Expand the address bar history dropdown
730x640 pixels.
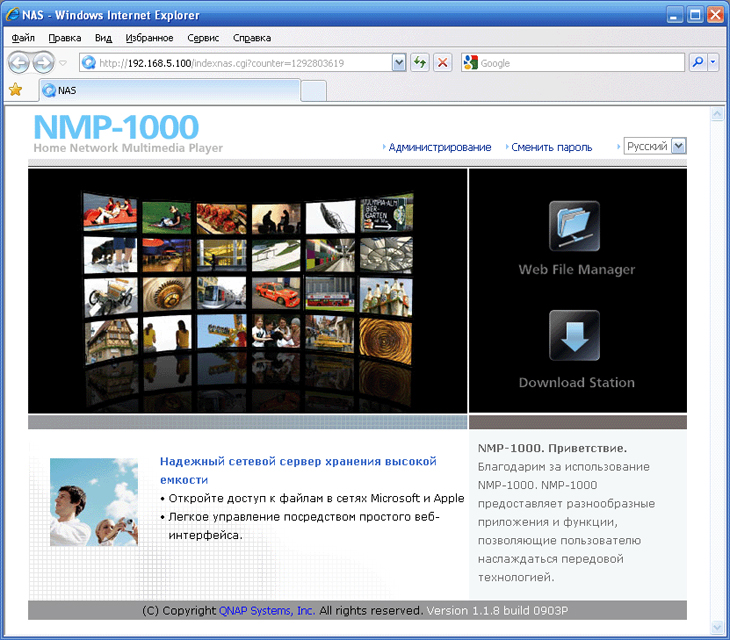click(399, 63)
